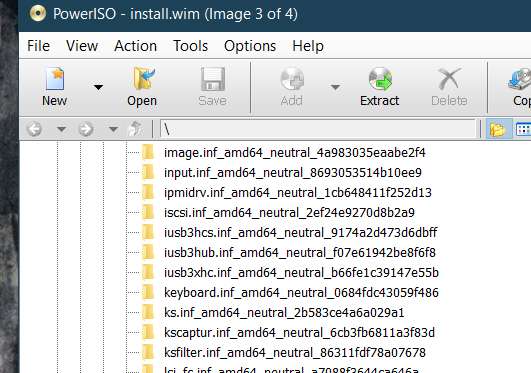Screen dimensions: 531x373
Task: Open the File menu
Action: point(39,46)
